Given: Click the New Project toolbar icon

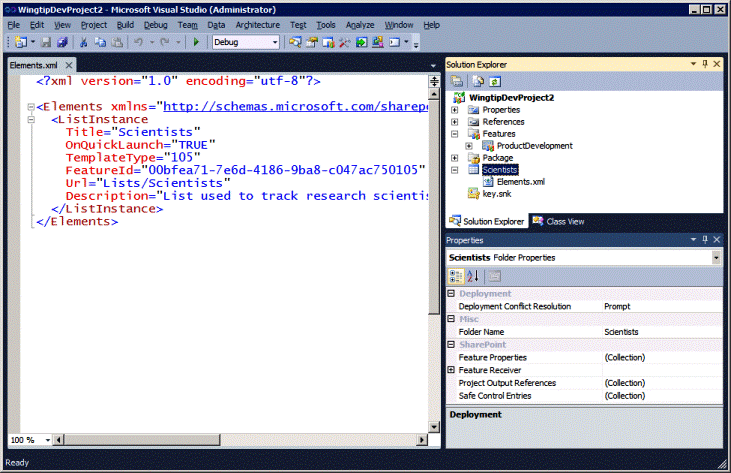Looking at the screenshot, I should coord(21,42).
